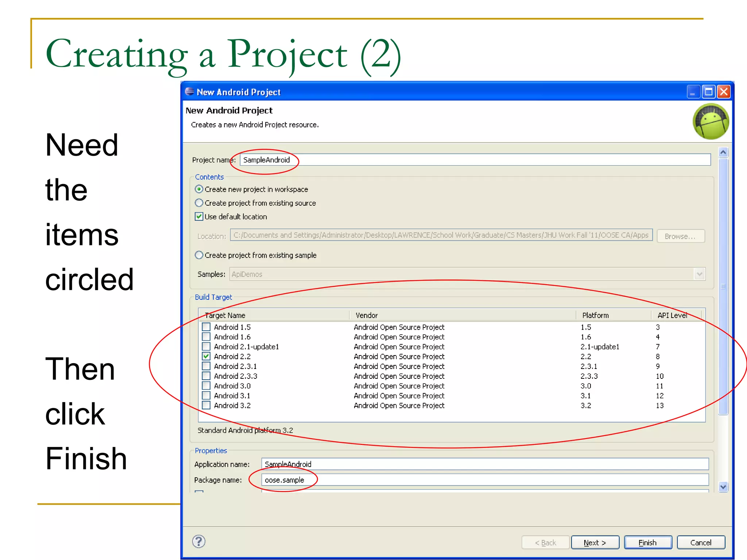Screen dimensions: 747x560
Task: Sort by Platform column header
Action: [x=614, y=315]
